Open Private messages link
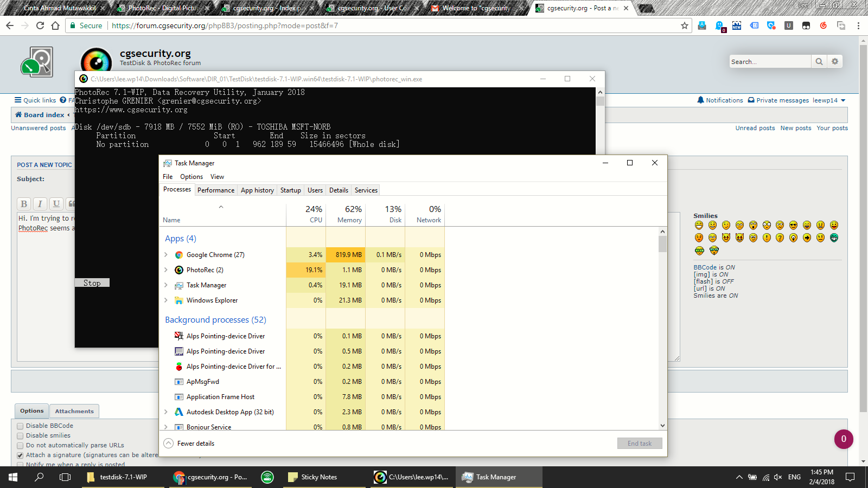The height and width of the screenshot is (488, 868). pos(778,100)
